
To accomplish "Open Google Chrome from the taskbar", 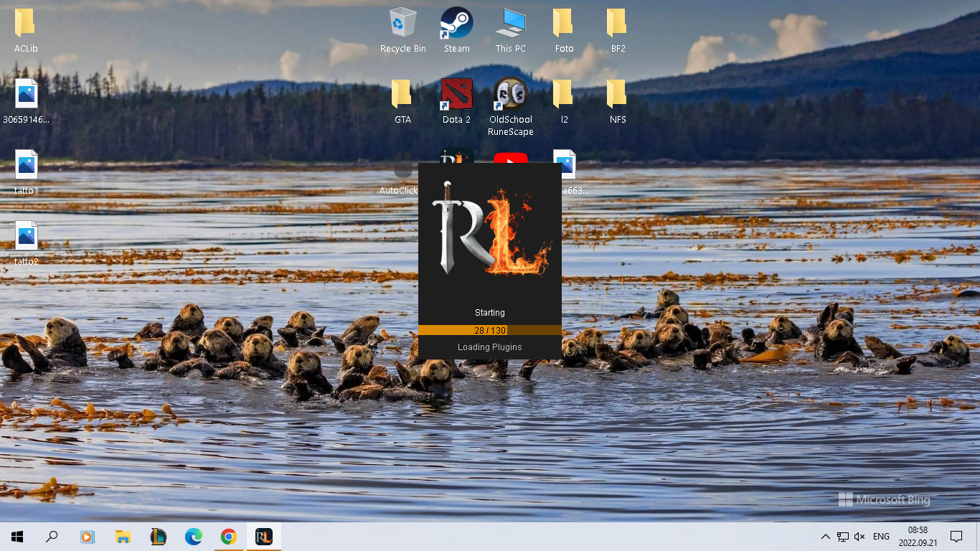I will 228,536.
